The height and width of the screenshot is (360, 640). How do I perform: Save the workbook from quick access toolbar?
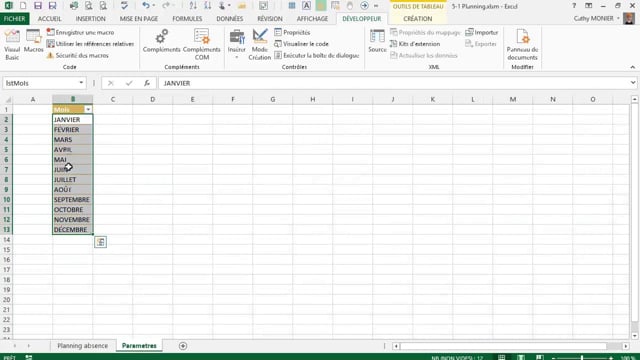[x=38, y=6]
